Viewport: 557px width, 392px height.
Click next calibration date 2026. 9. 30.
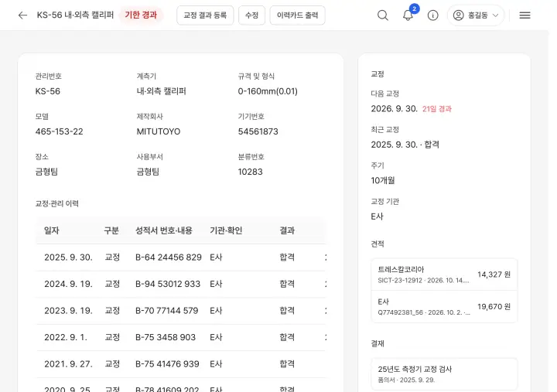[x=395, y=109]
